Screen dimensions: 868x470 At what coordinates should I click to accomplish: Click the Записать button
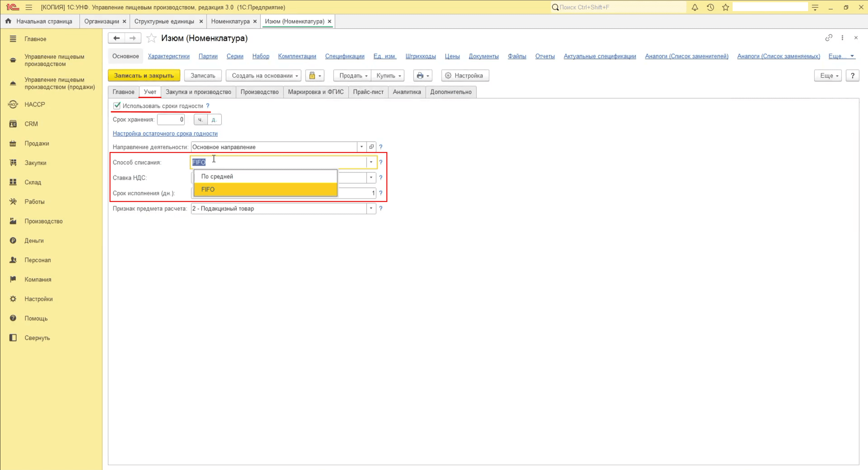[203, 75]
